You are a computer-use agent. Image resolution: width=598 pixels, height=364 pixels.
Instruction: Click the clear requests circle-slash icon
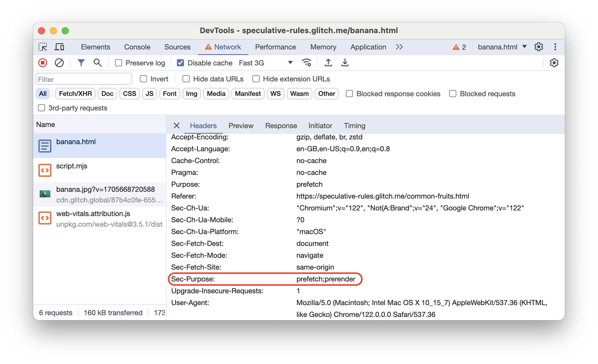[x=59, y=63]
